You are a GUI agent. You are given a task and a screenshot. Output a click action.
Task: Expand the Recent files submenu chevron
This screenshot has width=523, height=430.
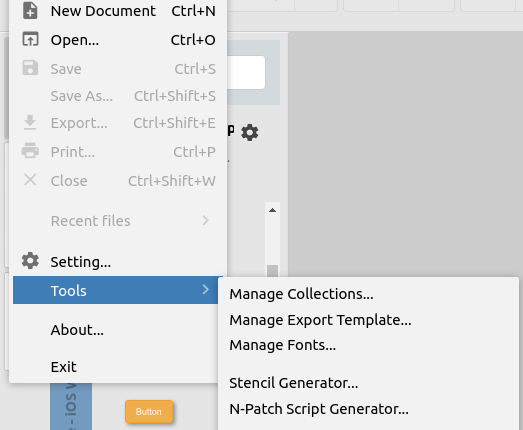(205, 221)
